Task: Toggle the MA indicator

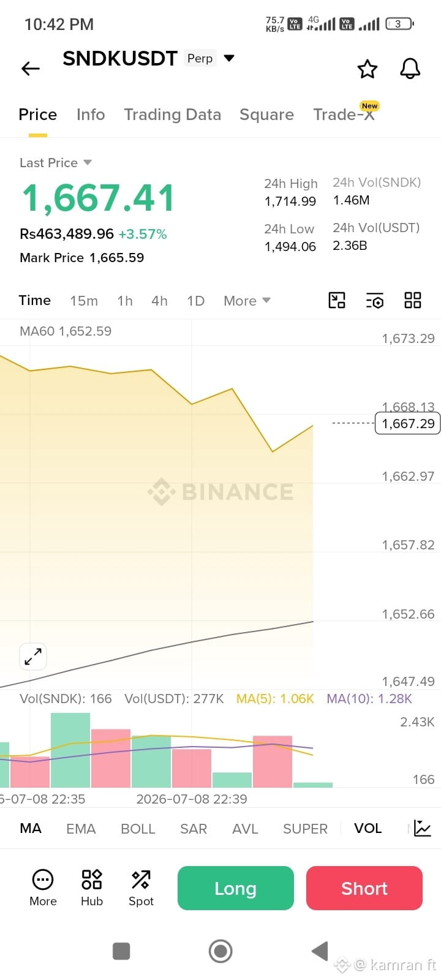Action: [x=31, y=828]
